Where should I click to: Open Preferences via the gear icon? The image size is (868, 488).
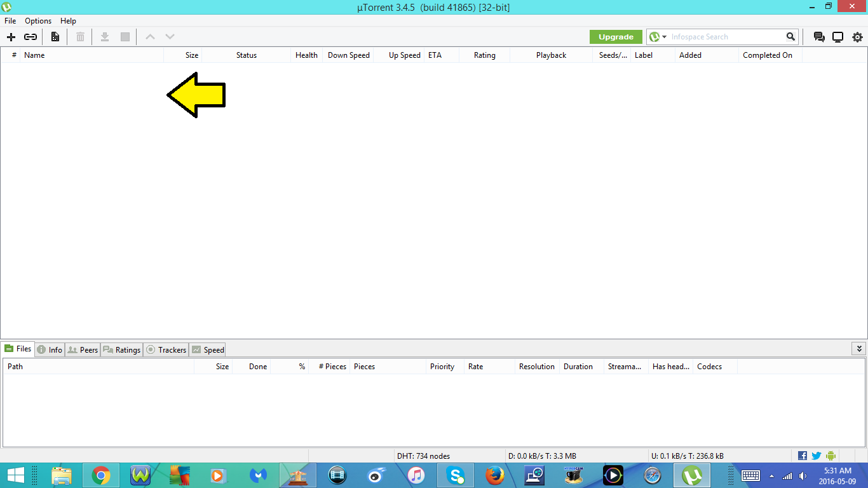tap(857, 37)
